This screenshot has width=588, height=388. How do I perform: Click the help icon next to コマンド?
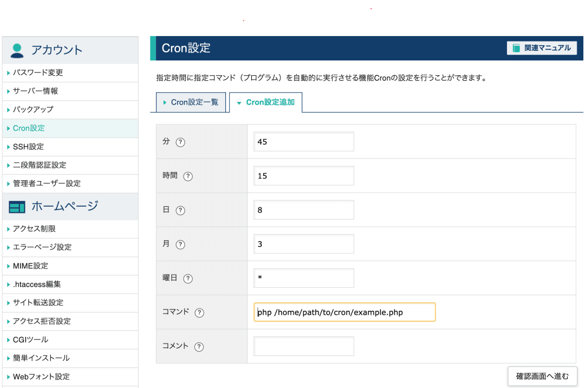(x=199, y=312)
